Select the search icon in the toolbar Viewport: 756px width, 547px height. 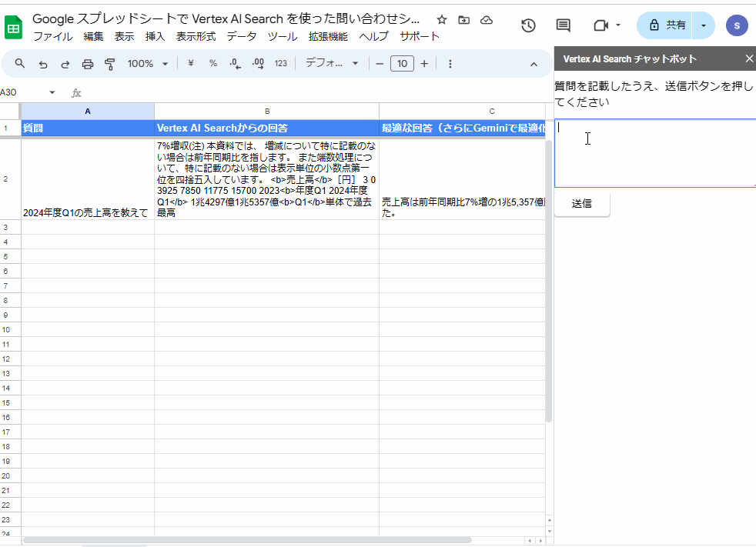[19, 64]
